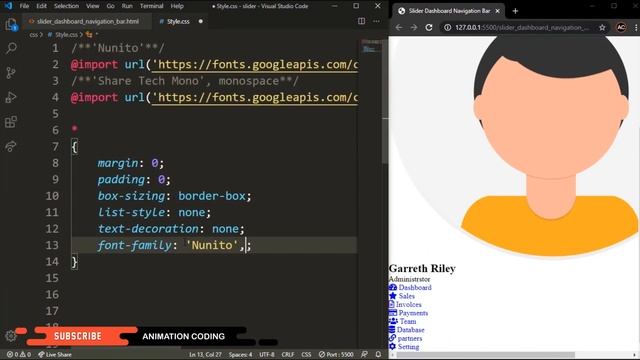Click the Port: 5500 Live Server status
The height and width of the screenshot is (360, 640).
click(x=336, y=354)
